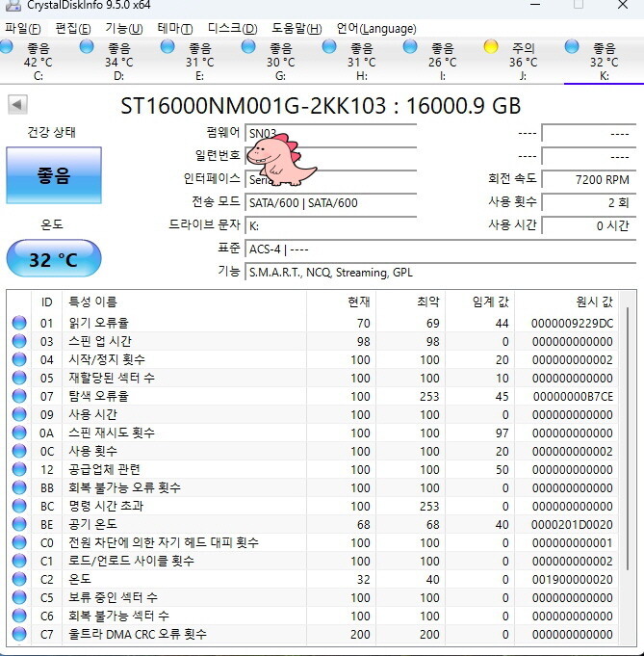The width and height of the screenshot is (644, 656).
Task: Click the status icon of row BE
Action: point(19,524)
